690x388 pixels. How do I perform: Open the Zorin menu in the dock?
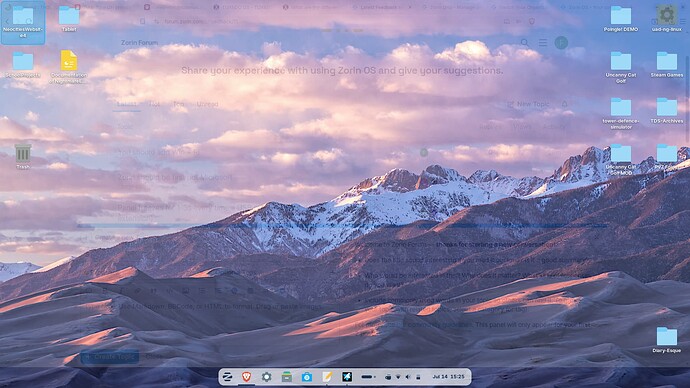[x=227, y=377]
